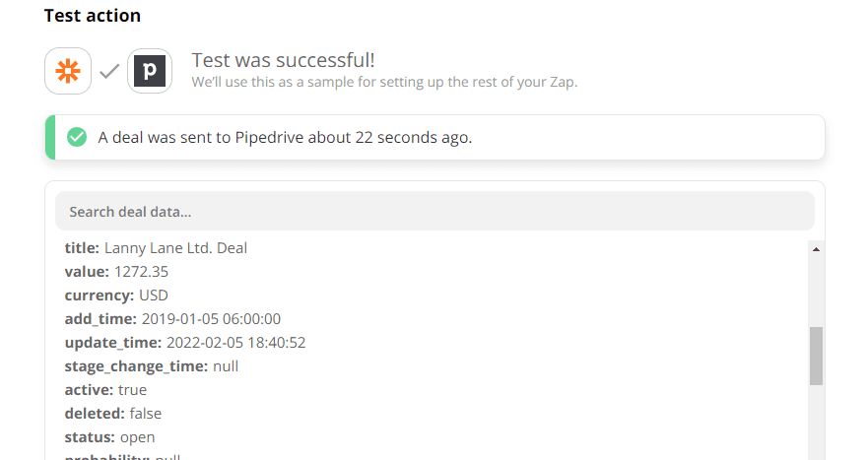Viewport: 868px width, 460px height.
Task: Click the Pipedrive app icon
Action: click(150, 71)
